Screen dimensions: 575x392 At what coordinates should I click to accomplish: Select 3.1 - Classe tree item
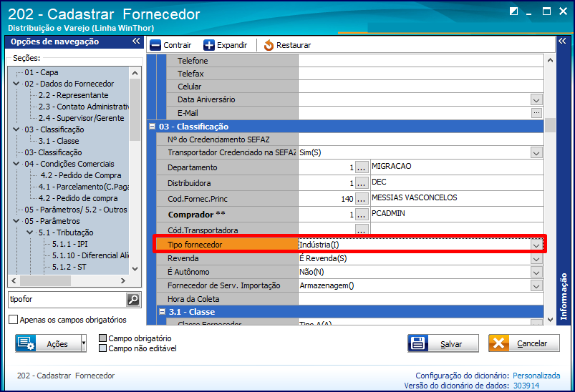59,141
